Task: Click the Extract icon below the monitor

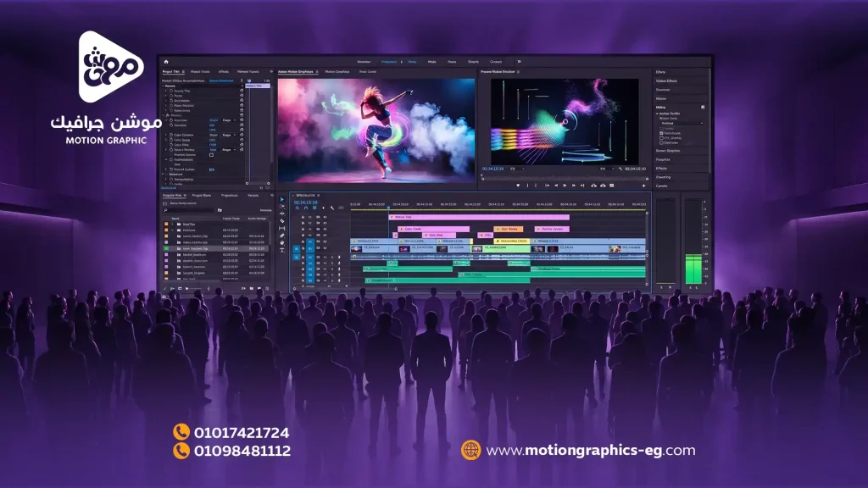Action: (603, 186)
